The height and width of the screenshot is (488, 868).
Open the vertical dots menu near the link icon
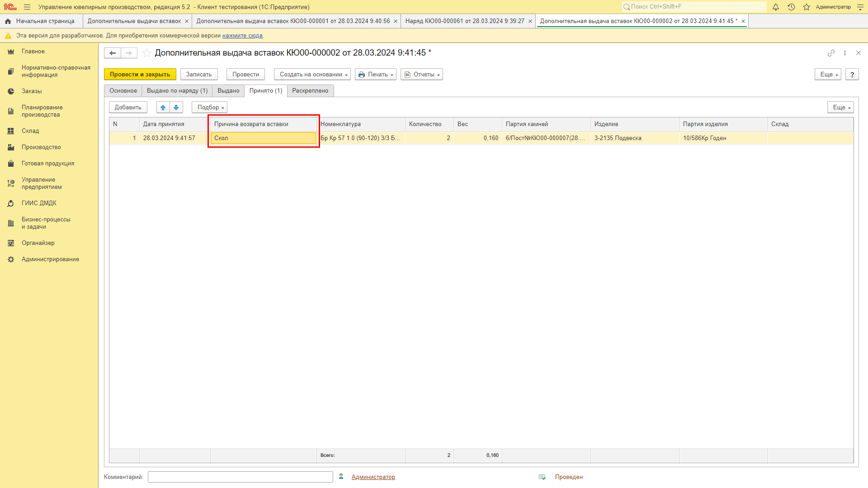[x=845, y=53]
